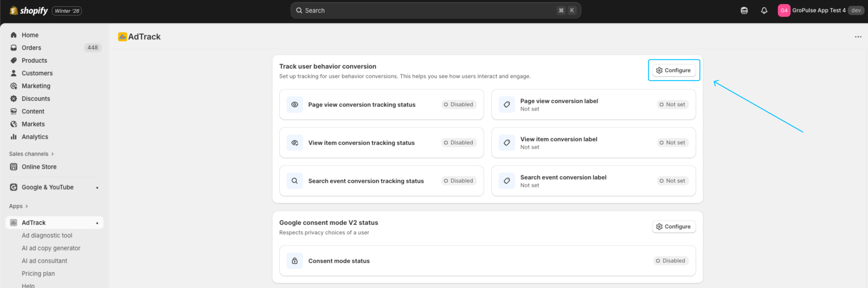Screen dimensions: 868x288
Task: Click the Analytics bar chart icon
Action: pos(14,137)
